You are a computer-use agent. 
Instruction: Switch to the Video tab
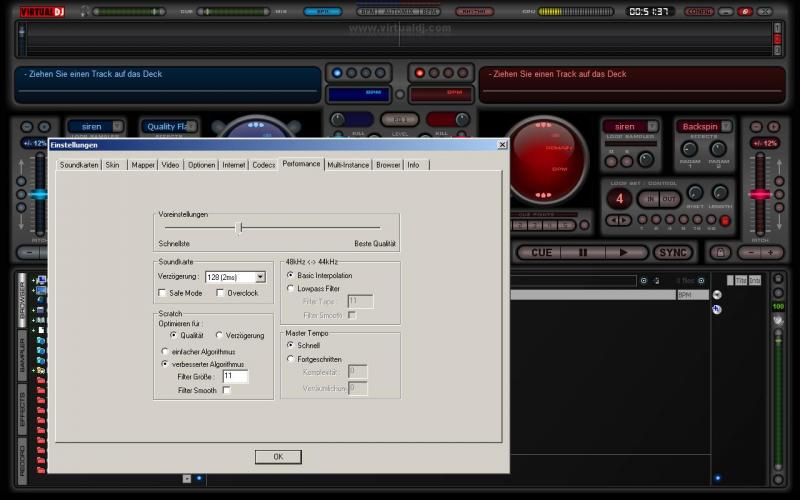pos(170,165)
